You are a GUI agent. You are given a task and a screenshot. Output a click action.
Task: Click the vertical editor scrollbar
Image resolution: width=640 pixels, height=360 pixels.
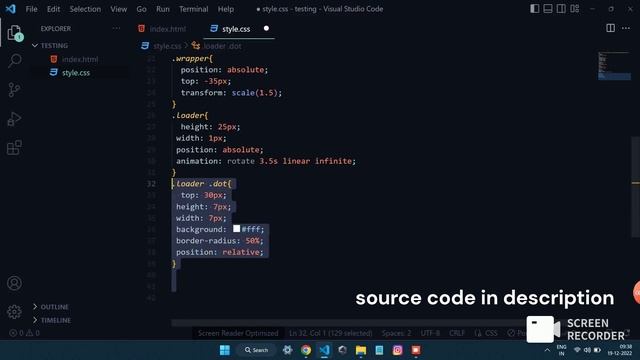pyautogui.click(x=636, y=187)
